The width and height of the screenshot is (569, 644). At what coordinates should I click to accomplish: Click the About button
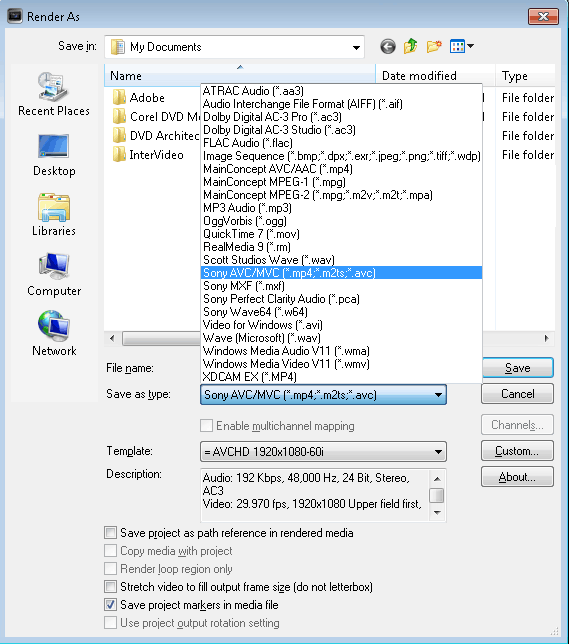pos(518,477)
